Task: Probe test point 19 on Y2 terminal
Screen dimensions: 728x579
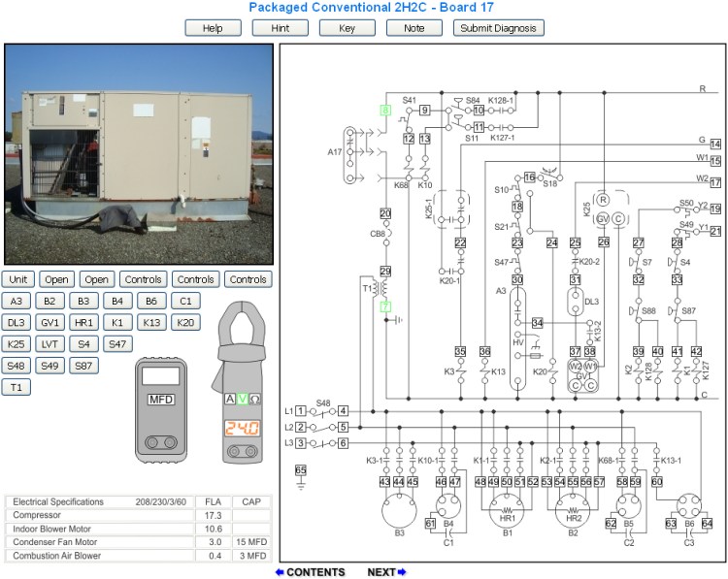Action: coord(715,209)
